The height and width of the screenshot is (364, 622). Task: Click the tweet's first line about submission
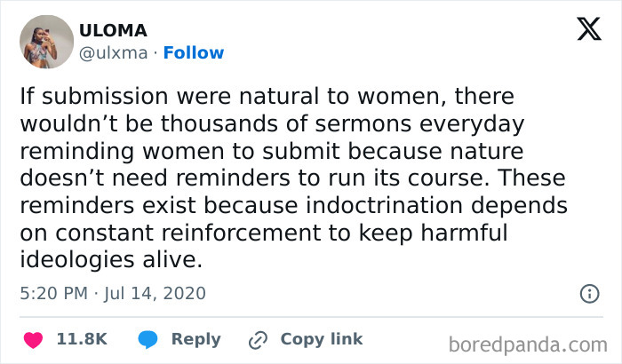(267, 96)
